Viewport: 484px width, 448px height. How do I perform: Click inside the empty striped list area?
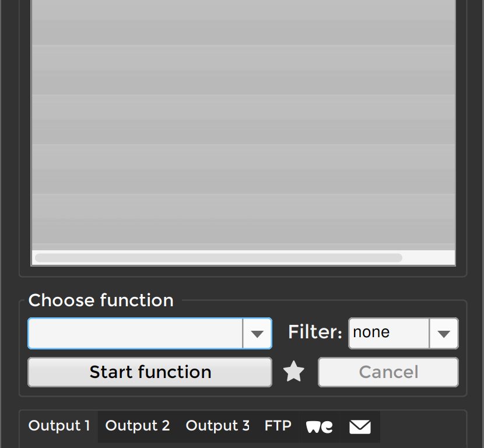click(243, 128)
